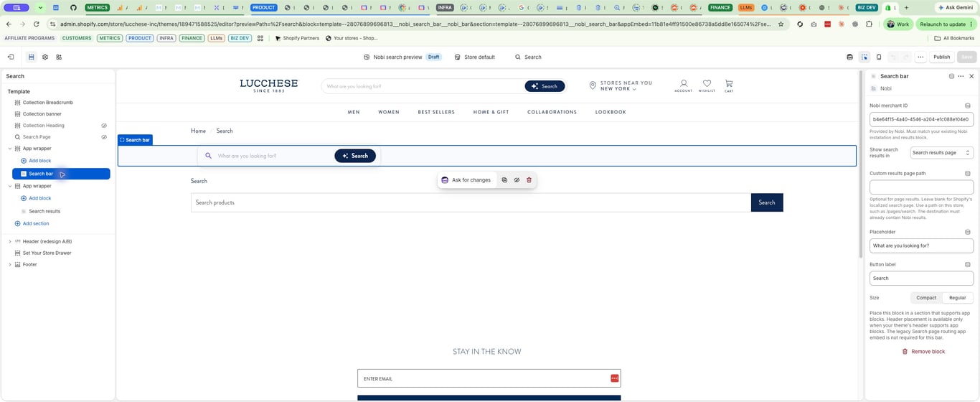This screenshot has height=402, width=980.
Task: Open the Wishlist heart icon
Action: point(707,85)
